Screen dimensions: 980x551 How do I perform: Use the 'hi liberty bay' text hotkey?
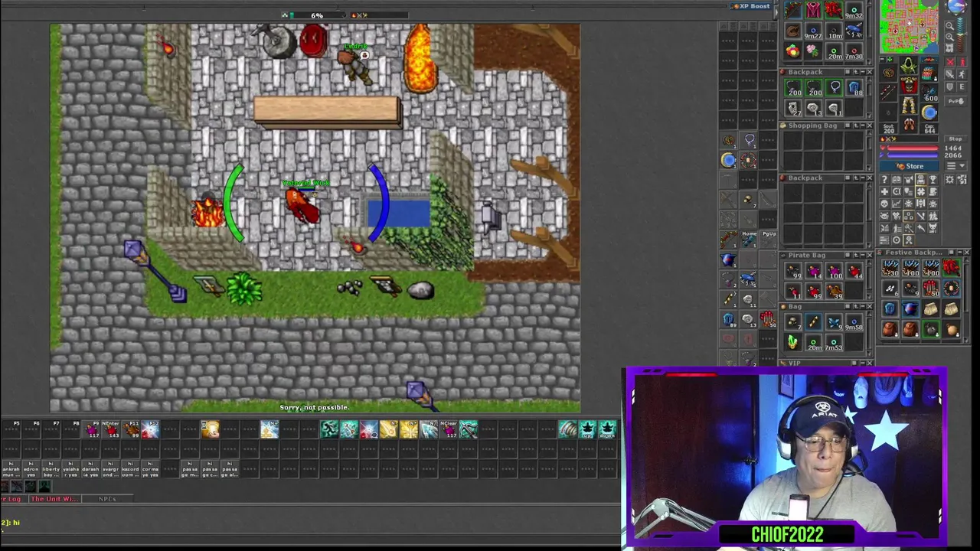click(51, 469)
